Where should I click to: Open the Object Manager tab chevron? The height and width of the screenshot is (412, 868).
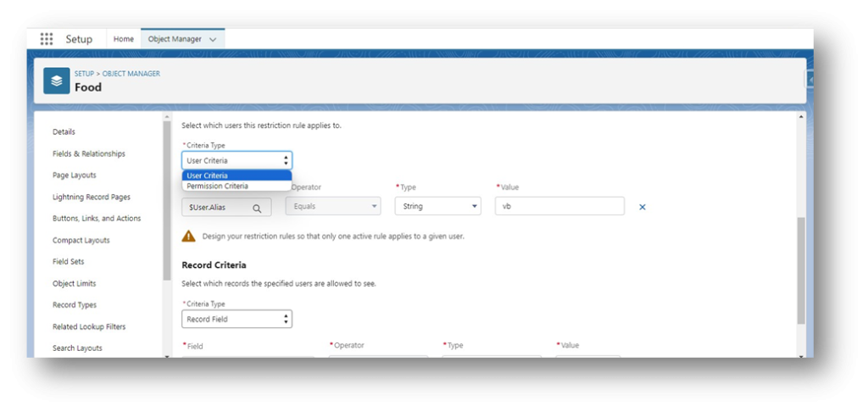213,39
